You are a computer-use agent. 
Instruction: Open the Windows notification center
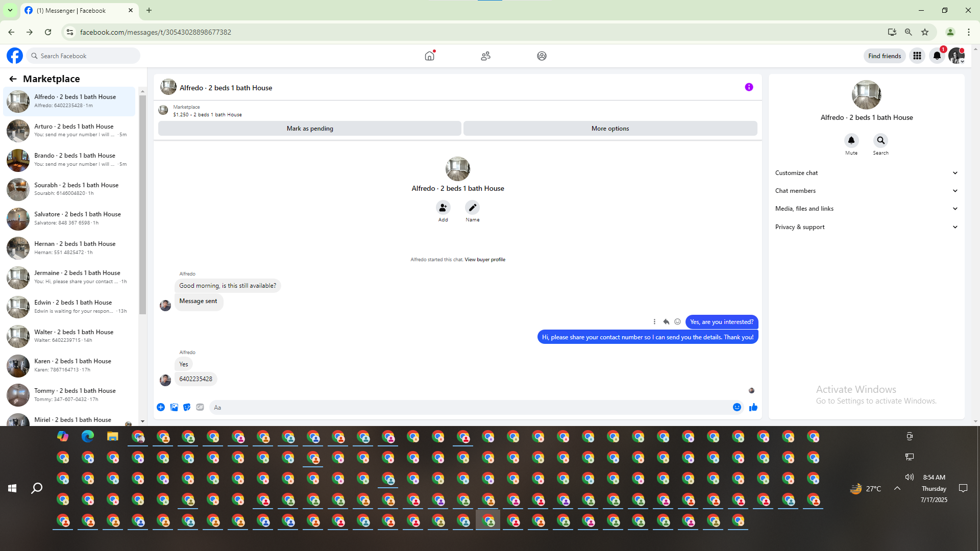tap(963, 488)
